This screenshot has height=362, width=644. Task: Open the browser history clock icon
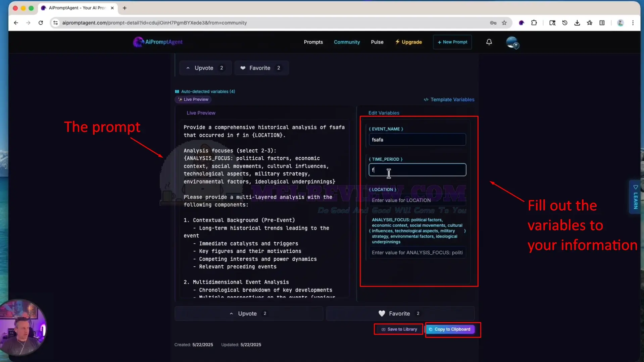565,23
